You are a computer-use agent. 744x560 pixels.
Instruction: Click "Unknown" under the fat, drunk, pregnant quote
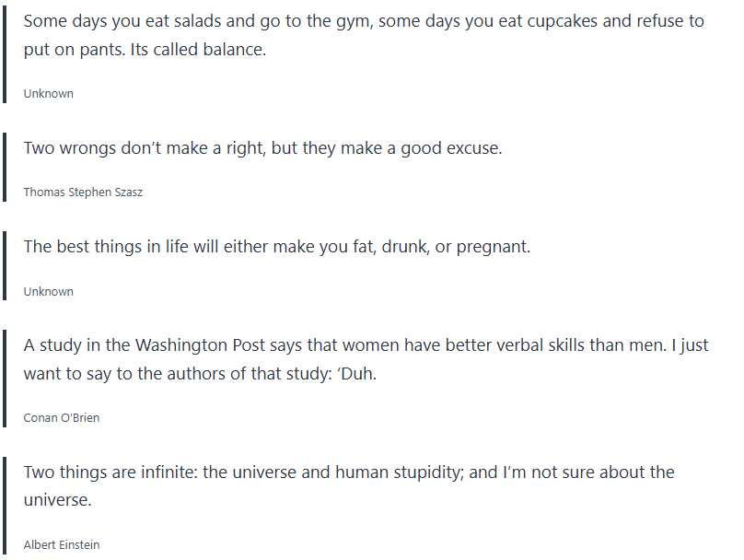[x=49, y=292]
